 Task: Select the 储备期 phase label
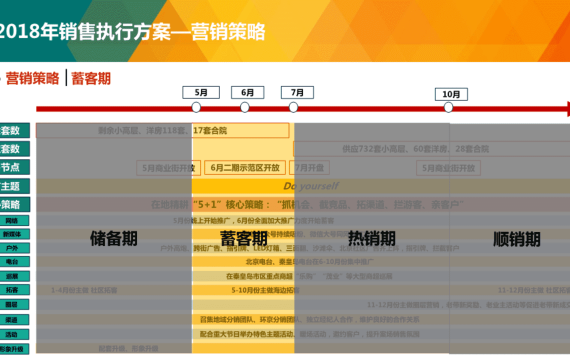114,239
